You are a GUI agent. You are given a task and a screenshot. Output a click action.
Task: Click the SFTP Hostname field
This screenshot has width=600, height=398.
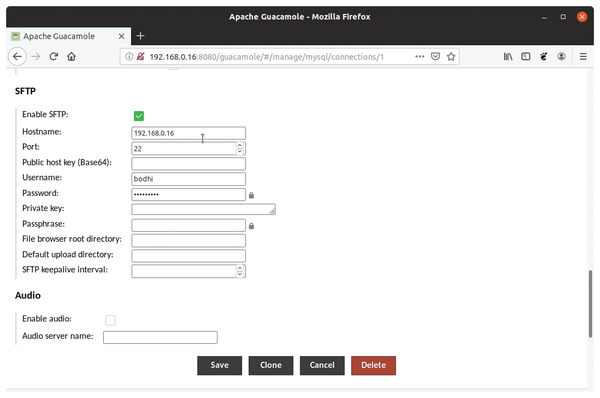tap(188, 133)
